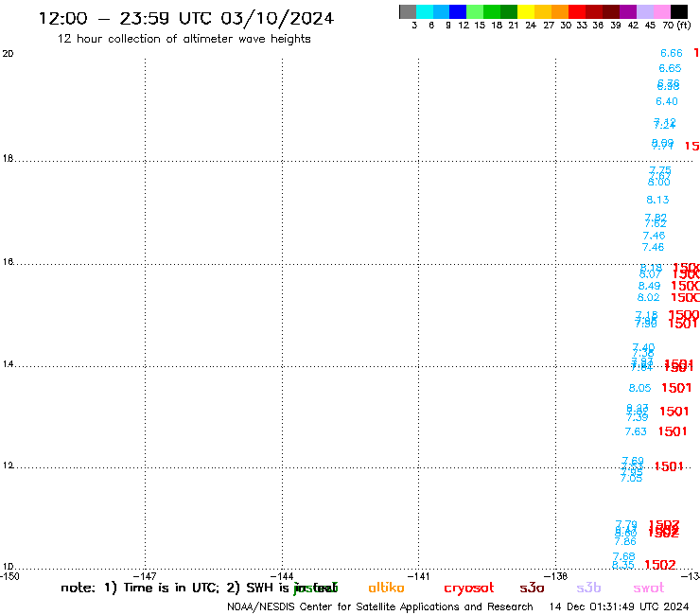Click the wave height value 7.63
The height and width of the screenshot is (615, 700).
pos(636,431)
